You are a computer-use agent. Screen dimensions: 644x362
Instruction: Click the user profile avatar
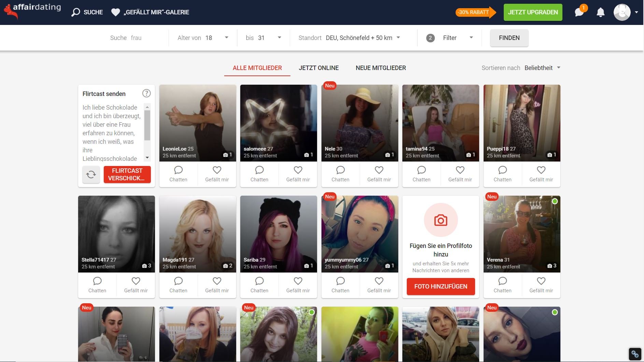(622, 12)
